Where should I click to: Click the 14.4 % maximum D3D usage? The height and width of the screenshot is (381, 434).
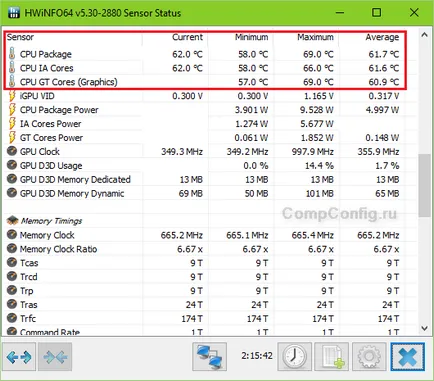[x=319, y=166]
